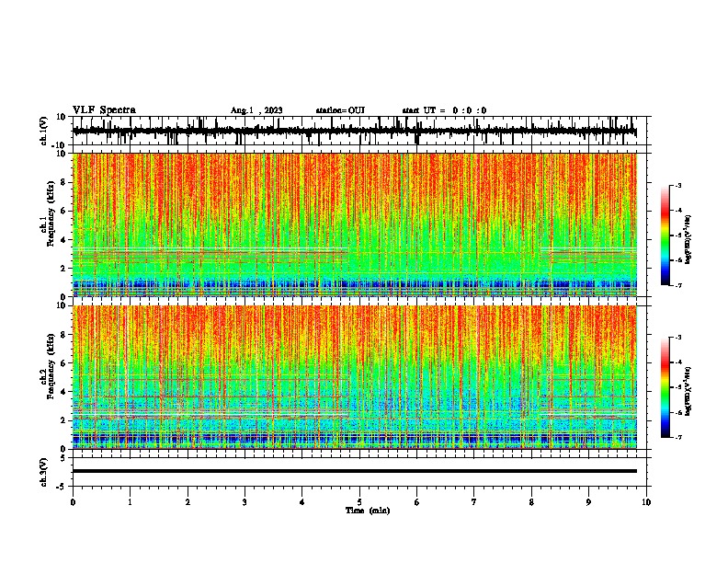The image size is (728, 563).
Task: Click time axis tick label 7
Action: [x=474, y=502]
